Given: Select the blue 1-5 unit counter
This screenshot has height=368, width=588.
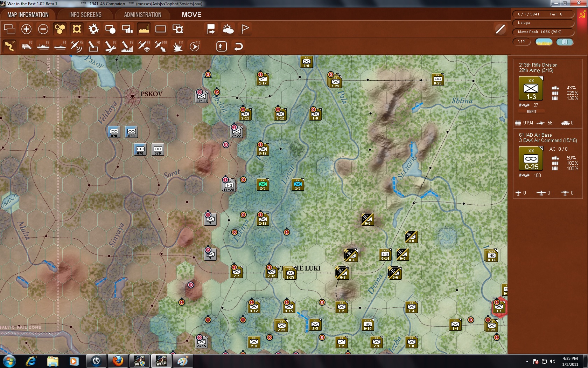Looking at the screenshot, I should (x=297, y=184).
